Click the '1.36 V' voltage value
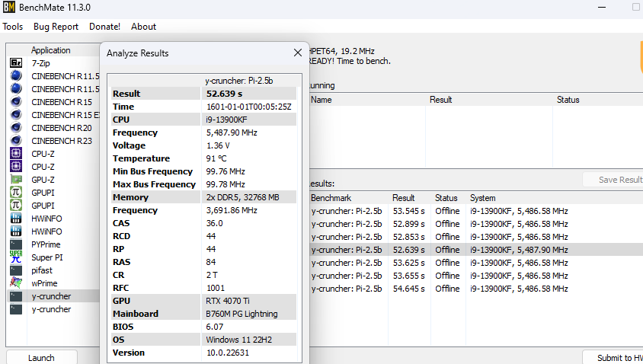This screenshot has width=643, height=364. point(218,145)
